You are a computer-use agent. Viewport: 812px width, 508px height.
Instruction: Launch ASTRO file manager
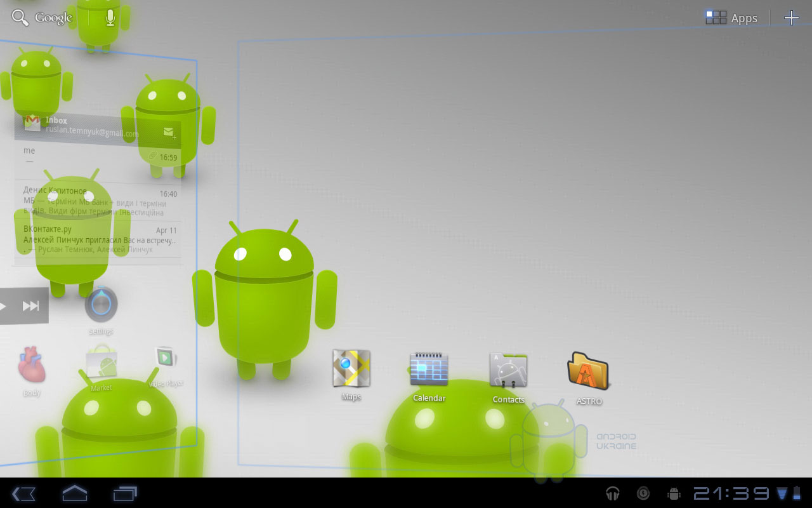tap(589, 378)
